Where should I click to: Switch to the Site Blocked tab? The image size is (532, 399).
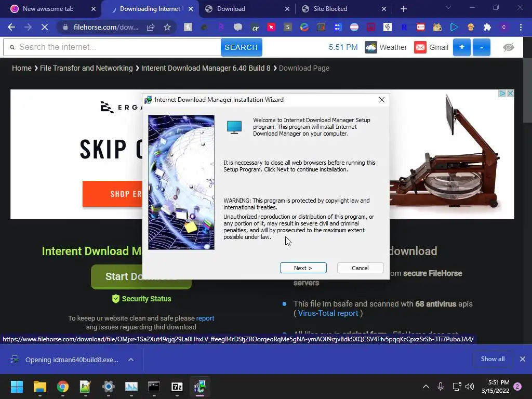pos(330,9)
